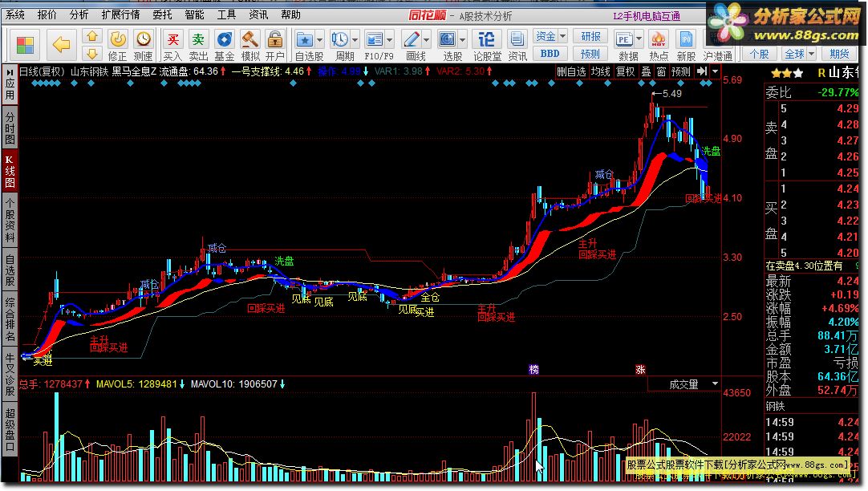Click the 删自选 button
Screen dimensions: 868x491
pos(571,71)
